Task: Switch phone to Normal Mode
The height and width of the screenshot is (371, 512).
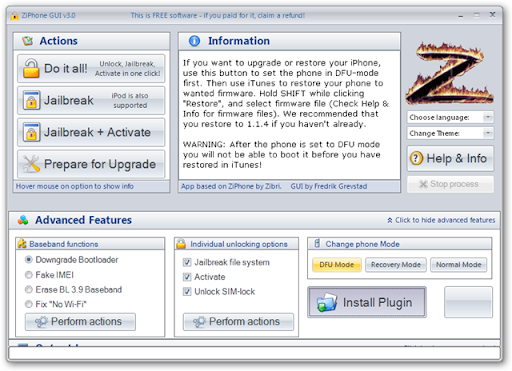Action: [x=458, y=265]
